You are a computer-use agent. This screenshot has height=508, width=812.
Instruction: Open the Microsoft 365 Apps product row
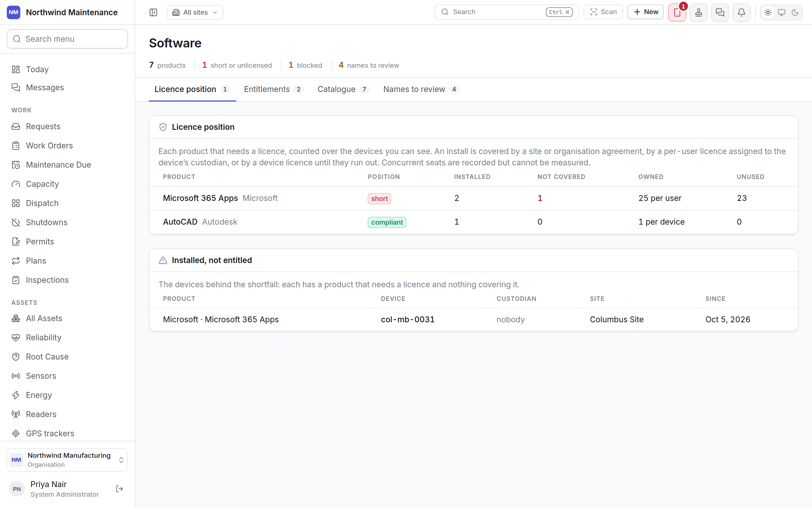[x=473, y=198]
